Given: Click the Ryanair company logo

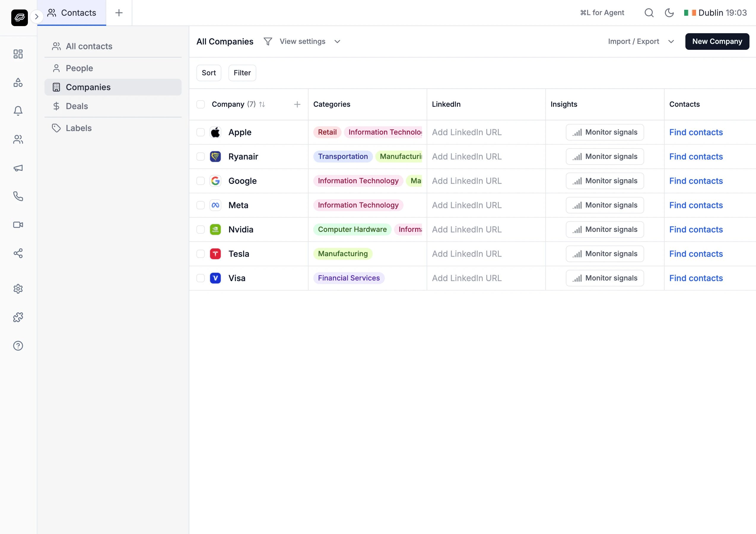Looking at the screenshot, I should pos(215,157).
